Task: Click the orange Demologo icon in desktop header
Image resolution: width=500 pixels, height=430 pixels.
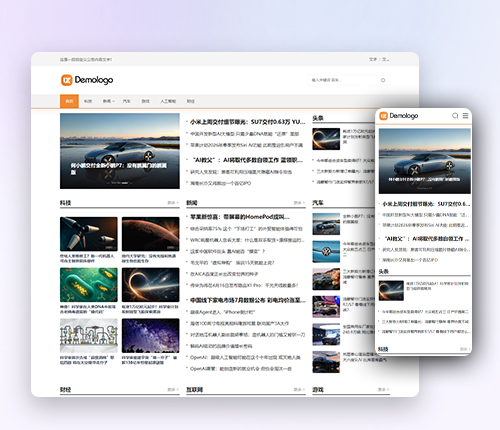Action: 67,80
